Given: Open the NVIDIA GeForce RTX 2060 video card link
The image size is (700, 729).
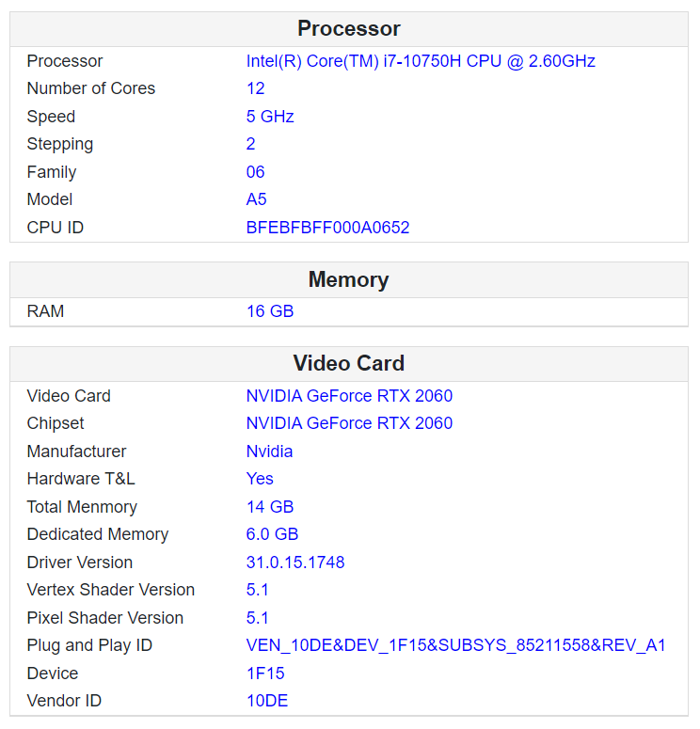Looking at the screenshot, I should [x=349, y=396].
